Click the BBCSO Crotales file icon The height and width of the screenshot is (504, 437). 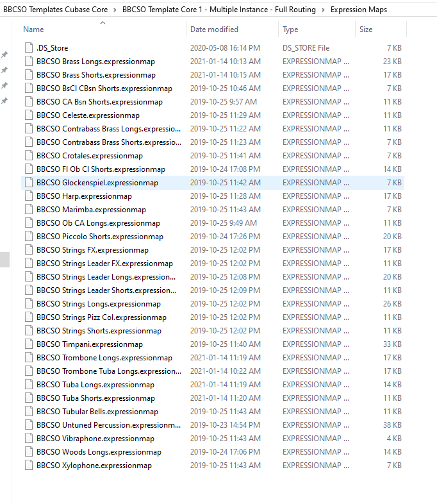coord(29,156)
